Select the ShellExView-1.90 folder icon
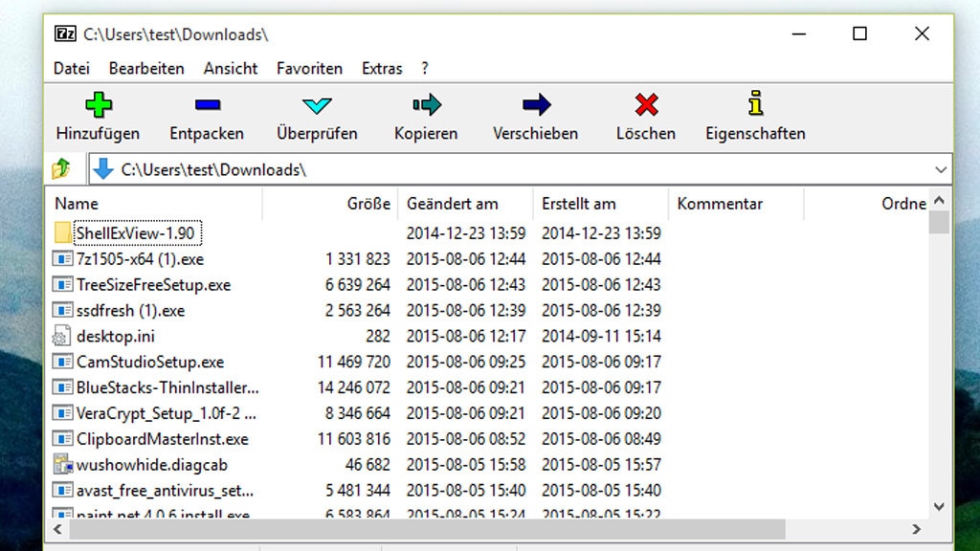The image size is (980, 551). pos(62,233)
